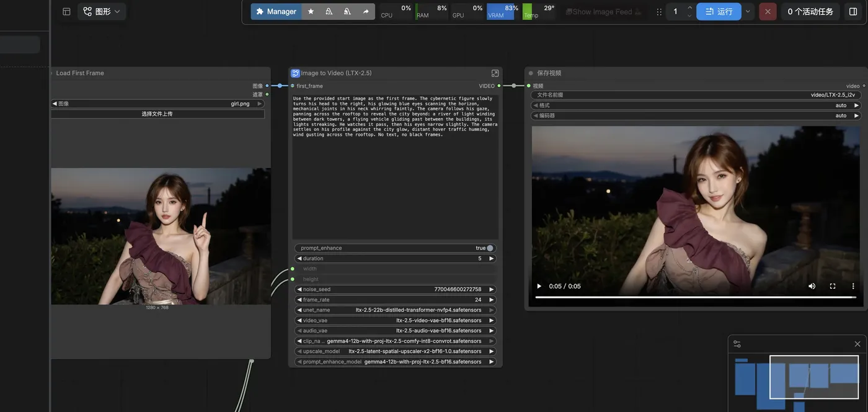Click the first_frame input socket
This screenshot has width=868, height=412.
click(293, 86)
